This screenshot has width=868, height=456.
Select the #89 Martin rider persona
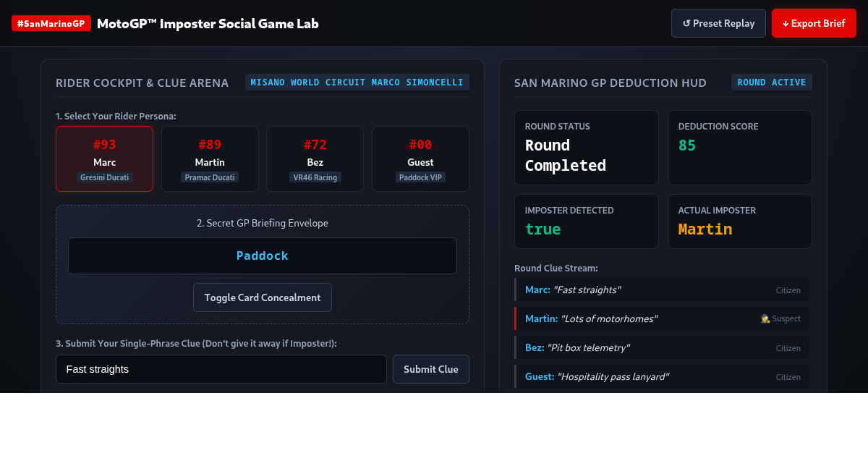(210, 159)
